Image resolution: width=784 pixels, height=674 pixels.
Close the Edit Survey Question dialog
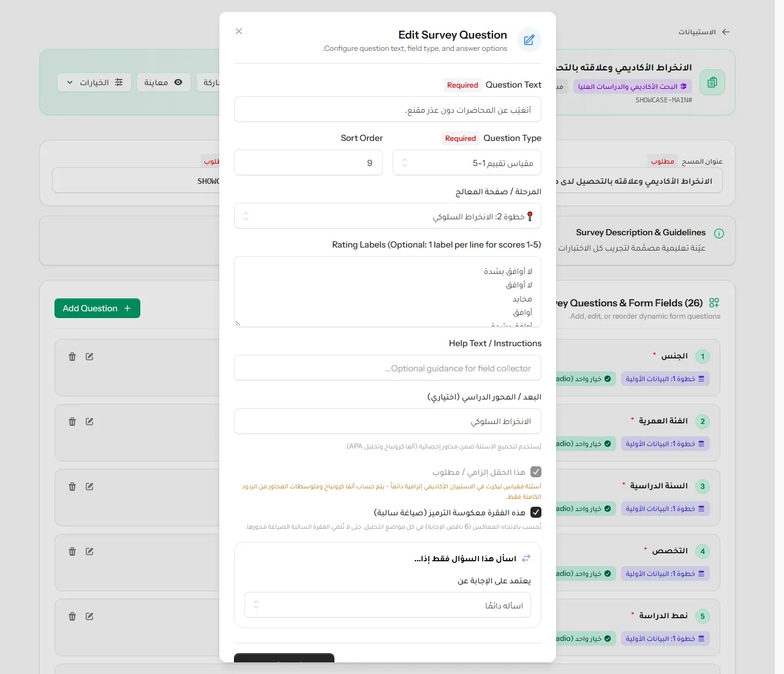239,31
